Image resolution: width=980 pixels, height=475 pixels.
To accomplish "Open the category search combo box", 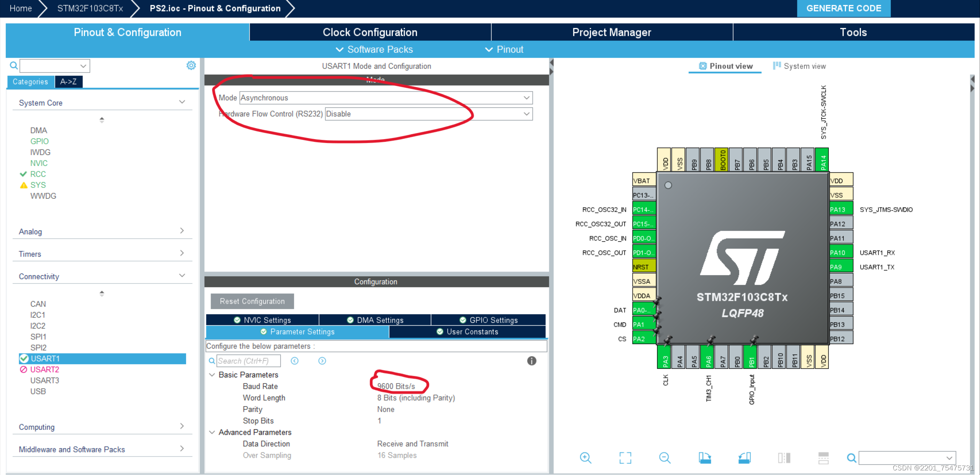I will (x=55, y=66).
